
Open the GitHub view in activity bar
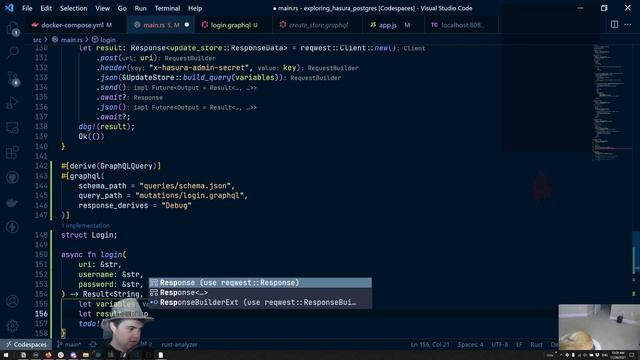[x=13, y=178]
